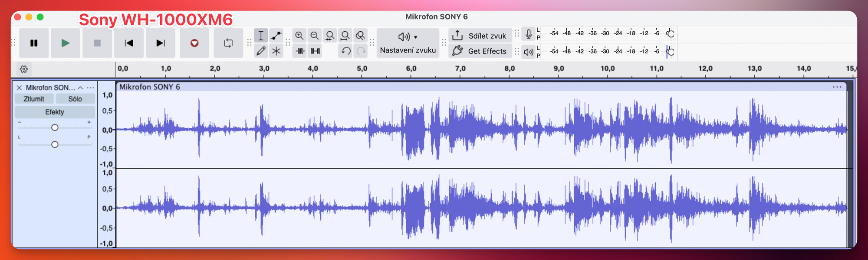Click the Zoom In magnifier
Image resolution: width=868 pixels, height=260 pixels.
(299, 36)
